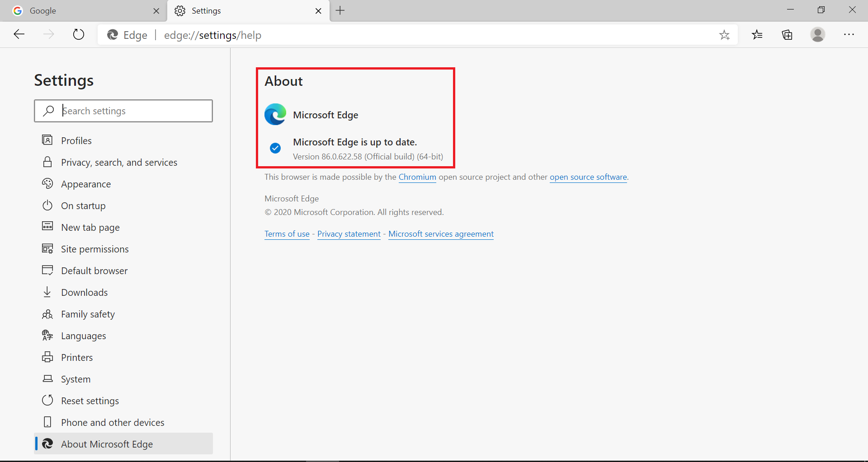Click the Downloads arrow icon
868x462 pixels.
[x=47, y=292]
